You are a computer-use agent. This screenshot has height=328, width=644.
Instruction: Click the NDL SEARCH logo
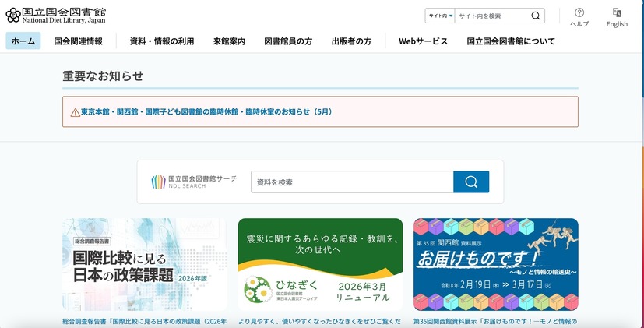click(x=194, y=182)
